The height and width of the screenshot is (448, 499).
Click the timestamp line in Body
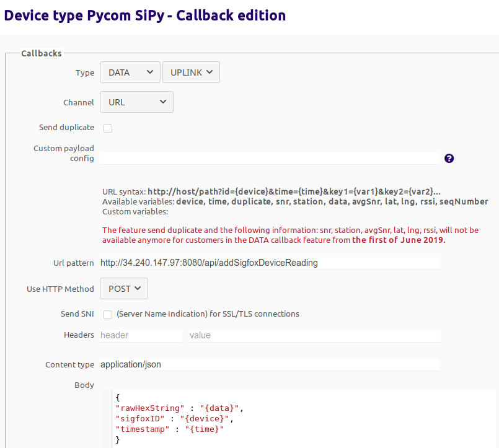coord(170,429)
